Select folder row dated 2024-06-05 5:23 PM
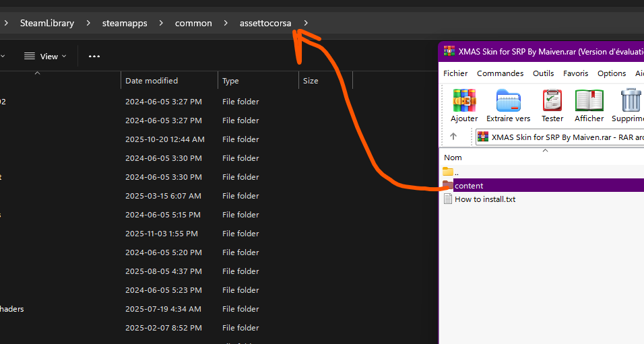The height and width of the screenshot is (344, 644). pos(176,290)
